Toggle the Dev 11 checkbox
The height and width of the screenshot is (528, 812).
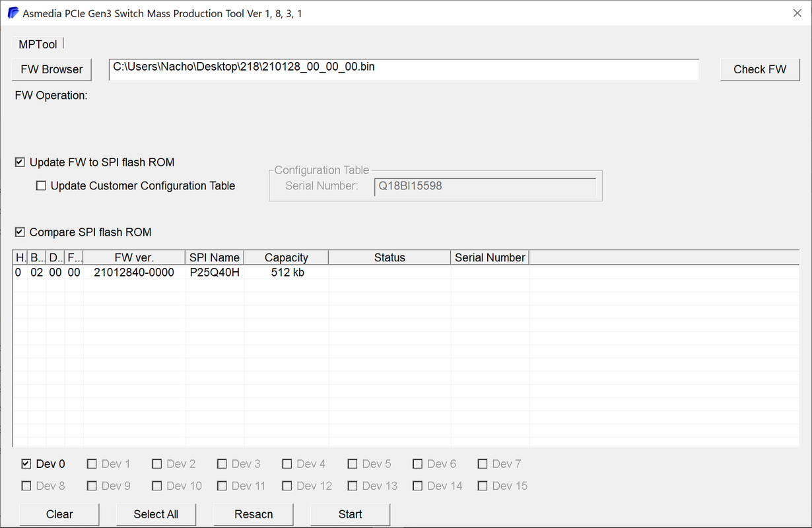(222, 486)
